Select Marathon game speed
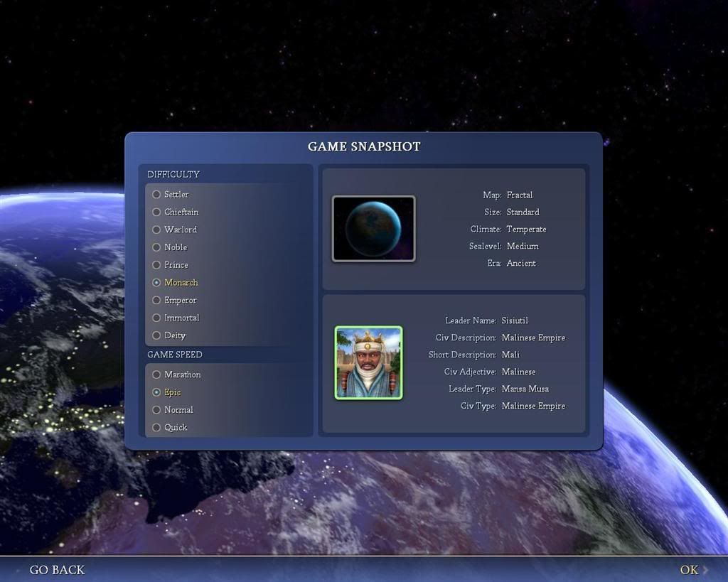This screenshot has height=582, width=728. (176, 374)
